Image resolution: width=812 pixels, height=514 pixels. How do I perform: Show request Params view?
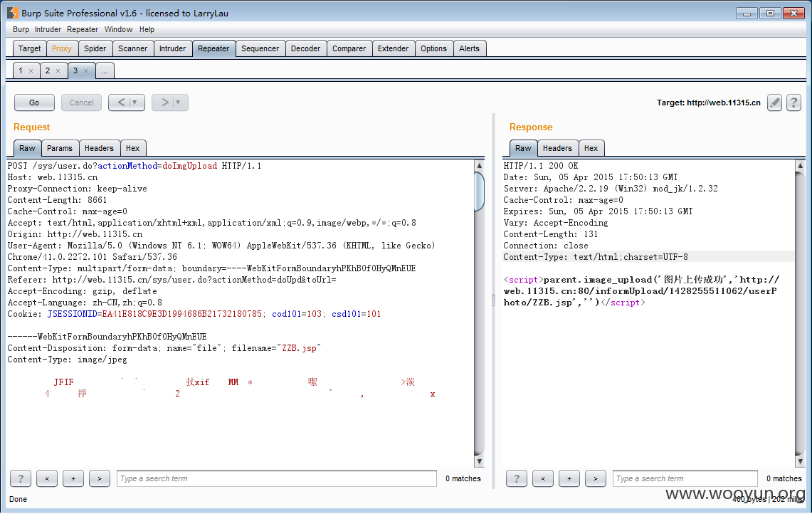60,148
